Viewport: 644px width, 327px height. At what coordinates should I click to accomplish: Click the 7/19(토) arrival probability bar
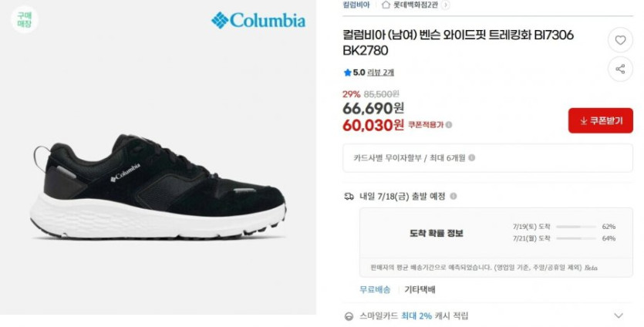576,227
